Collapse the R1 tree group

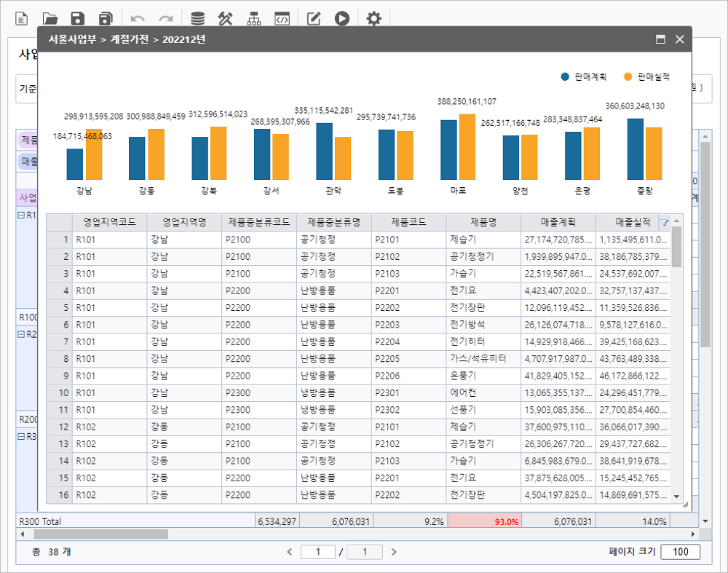tap(21, 216)
